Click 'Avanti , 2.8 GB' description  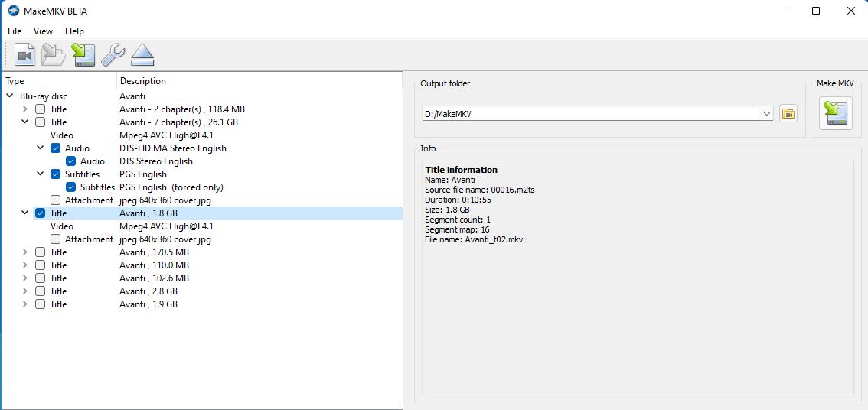pyautogui.click(x=148, y=291)
